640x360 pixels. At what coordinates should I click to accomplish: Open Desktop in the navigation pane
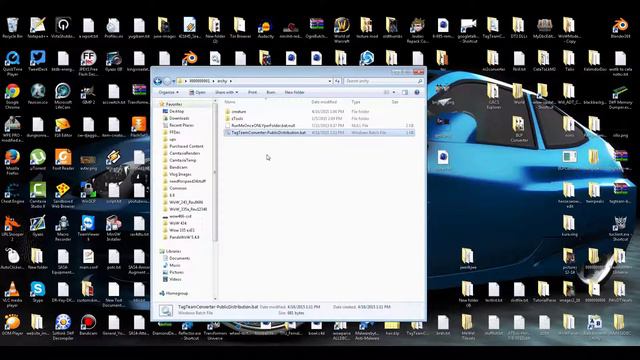pos(176,111)
